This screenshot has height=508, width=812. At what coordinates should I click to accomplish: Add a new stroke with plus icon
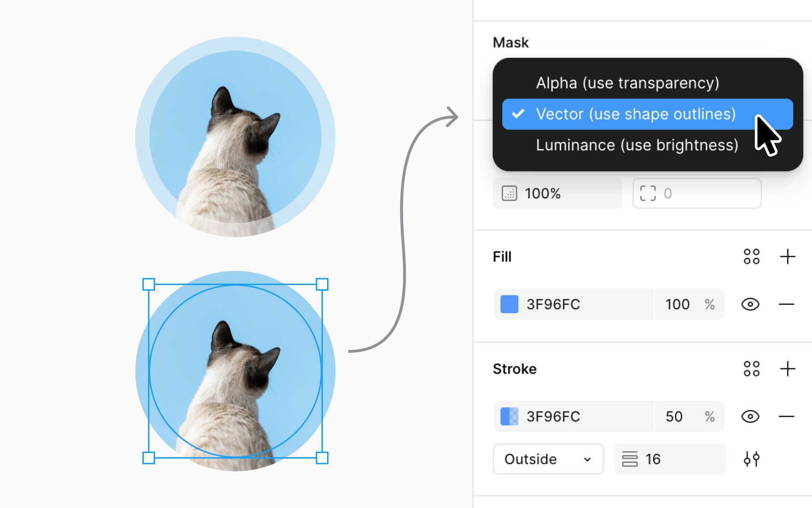(788, 369)
